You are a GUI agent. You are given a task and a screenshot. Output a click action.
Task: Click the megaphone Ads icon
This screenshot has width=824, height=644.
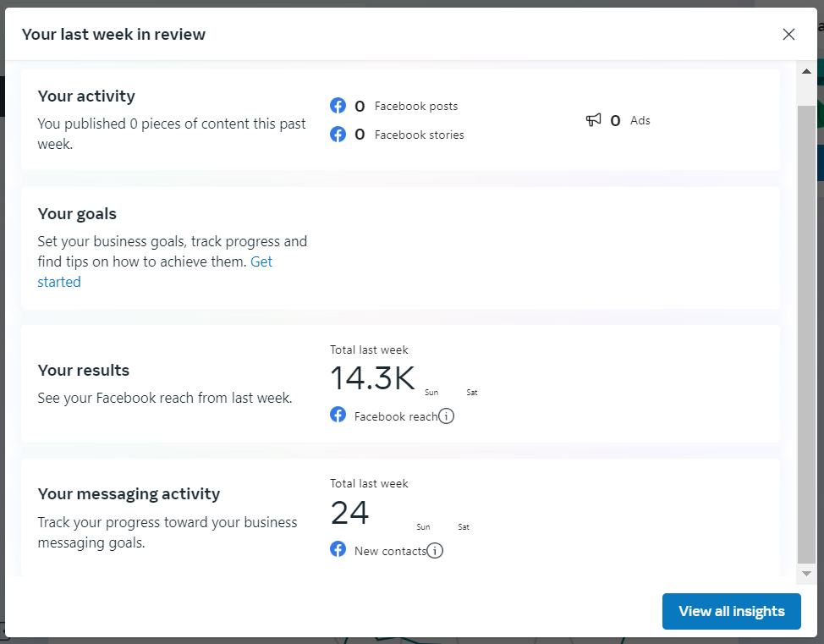(x=593, y=120)
